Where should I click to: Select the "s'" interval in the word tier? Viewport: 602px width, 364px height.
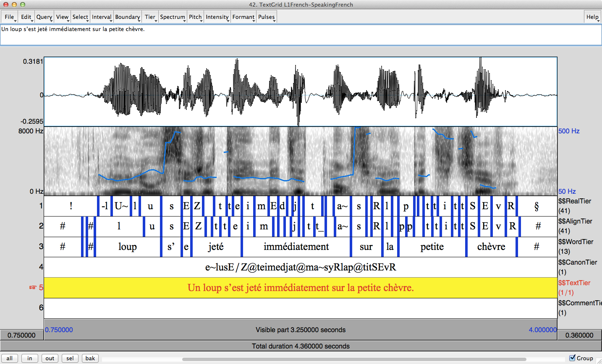[x=171, y=247]
